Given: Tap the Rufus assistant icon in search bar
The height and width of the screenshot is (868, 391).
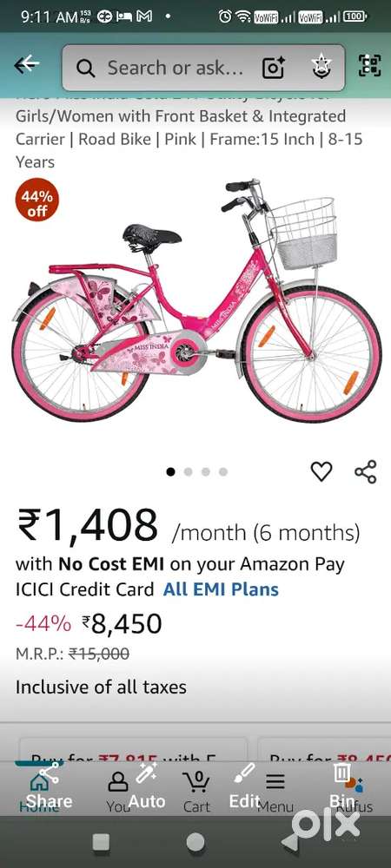Looking at the screenshot, I should [x=321, y=68].
